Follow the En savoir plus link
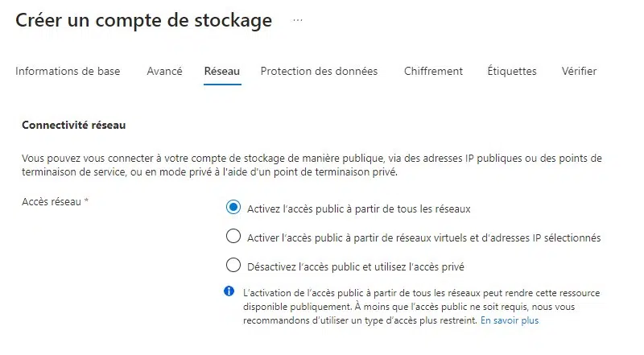The width and height of the screenshot is (644, 355). coord(510,320)
